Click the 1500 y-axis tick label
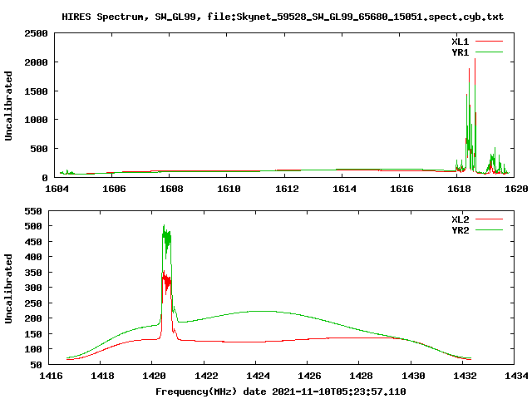 click(36, 91)
